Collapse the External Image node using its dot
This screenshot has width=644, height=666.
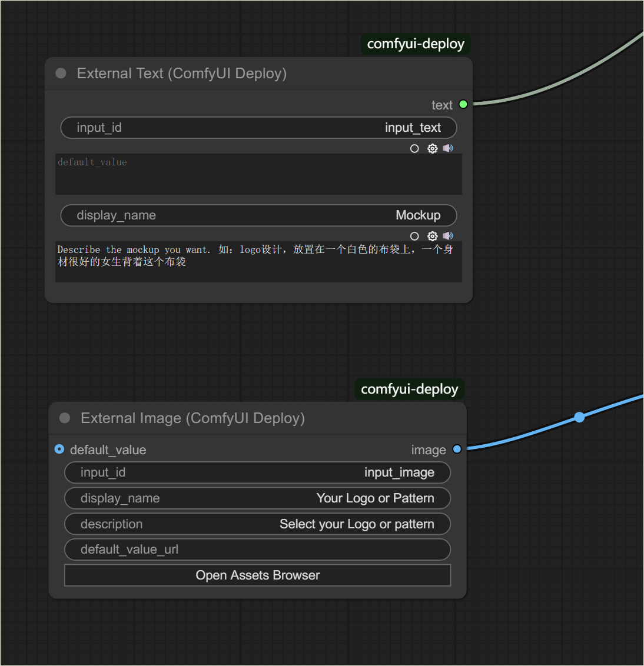tap(65, 418)
